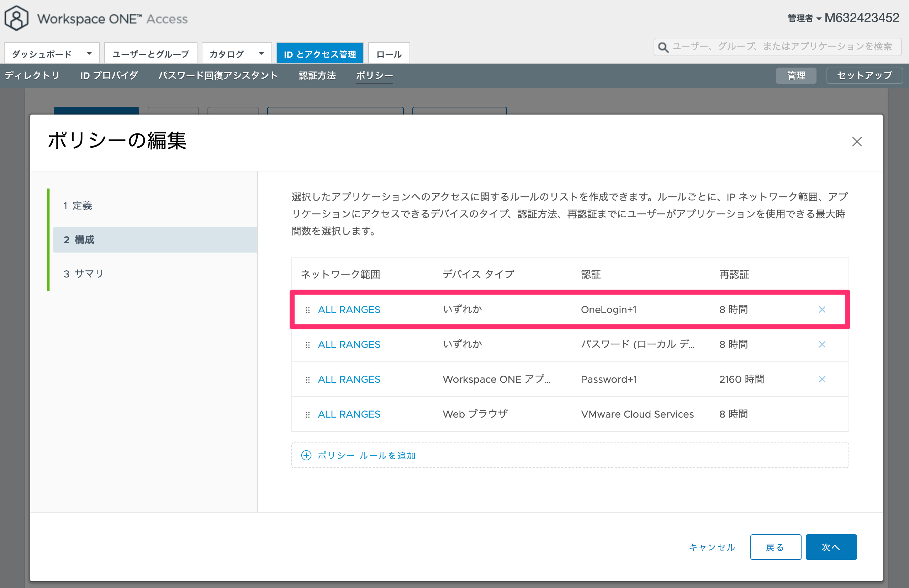
Task: Select the ID とアクセス管理 tab
Action: [x=320, y=54]
